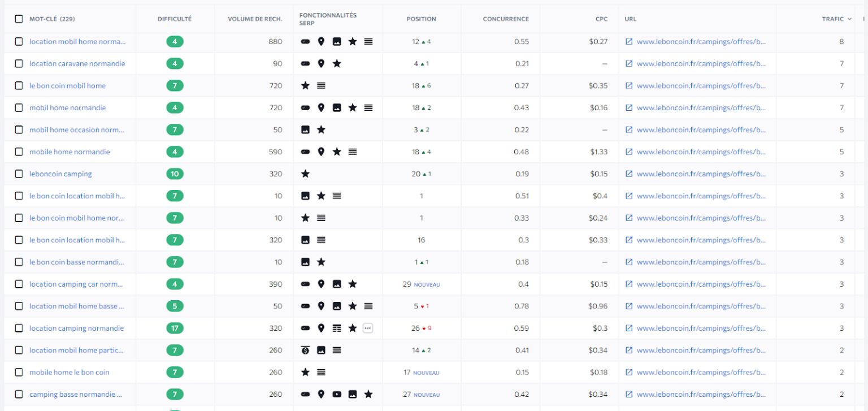Expand extra SERP features for location camping normandie

368,328
